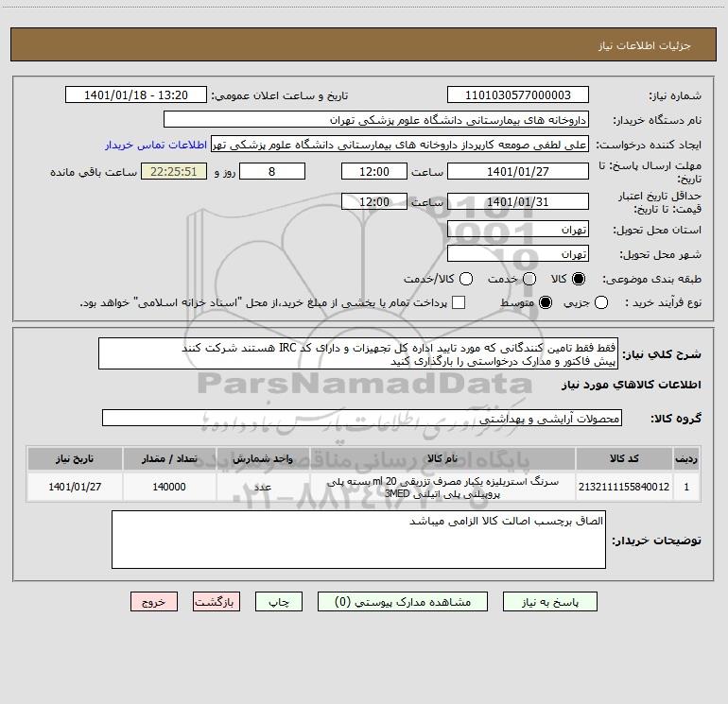Click the توضیحات خریدار text area
728x704 pixels.
[x=358, y=540]
